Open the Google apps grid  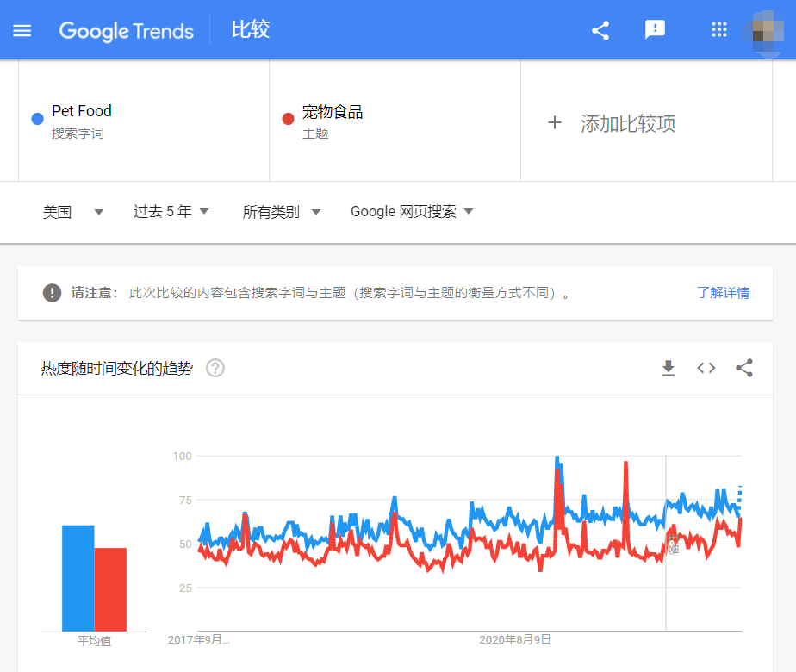tap(718, 29)
